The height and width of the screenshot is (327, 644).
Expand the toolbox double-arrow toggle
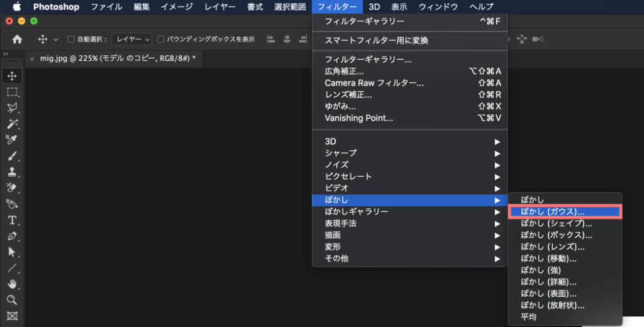tap(5, 54)
